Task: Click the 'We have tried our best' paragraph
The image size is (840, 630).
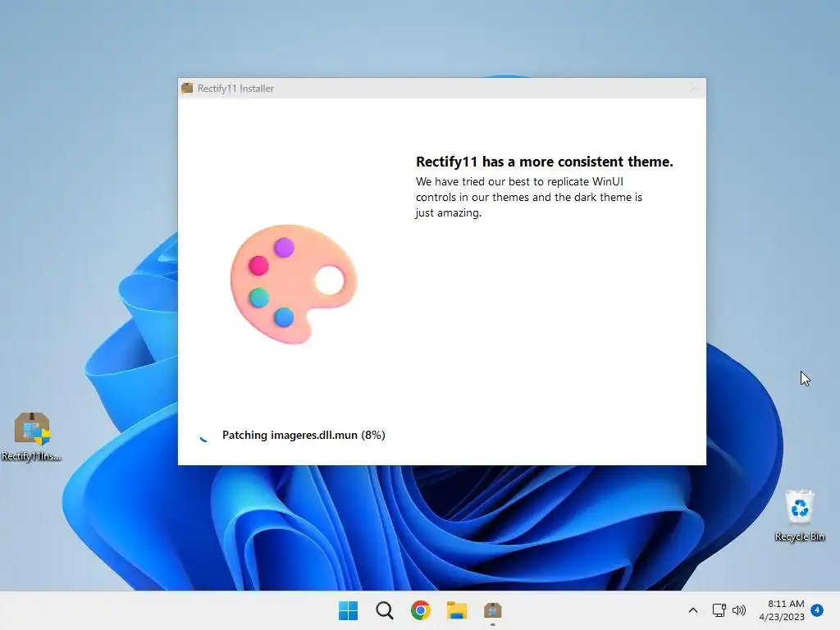Action: pyautogui.click(x=529, y=197)
